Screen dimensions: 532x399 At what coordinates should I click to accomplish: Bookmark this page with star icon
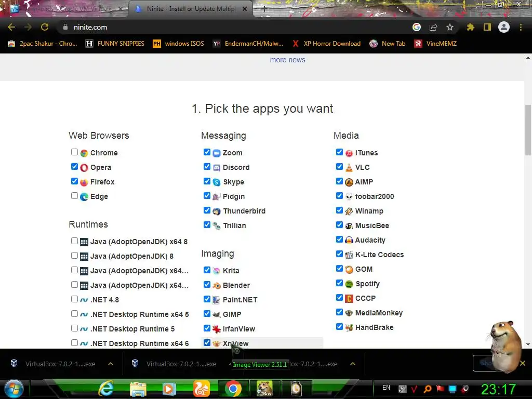(x=450, y=27)
